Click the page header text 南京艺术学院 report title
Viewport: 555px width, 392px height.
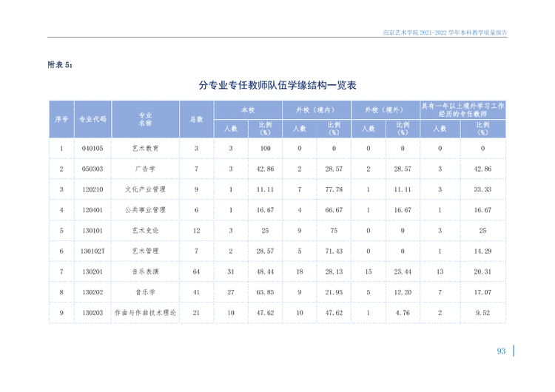click(x=445, y=33)
